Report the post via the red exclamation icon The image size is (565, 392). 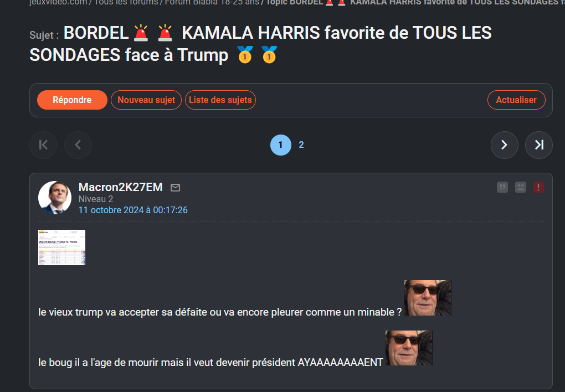tap(538, 187)
